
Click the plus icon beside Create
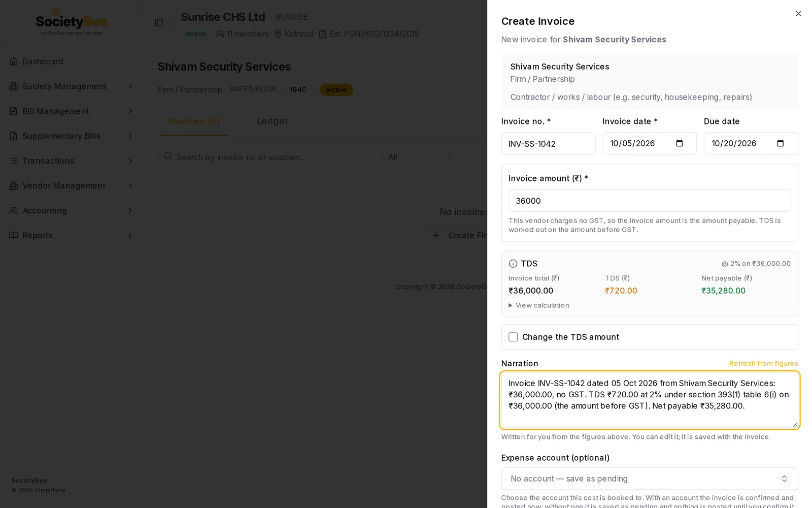point(435,235)
